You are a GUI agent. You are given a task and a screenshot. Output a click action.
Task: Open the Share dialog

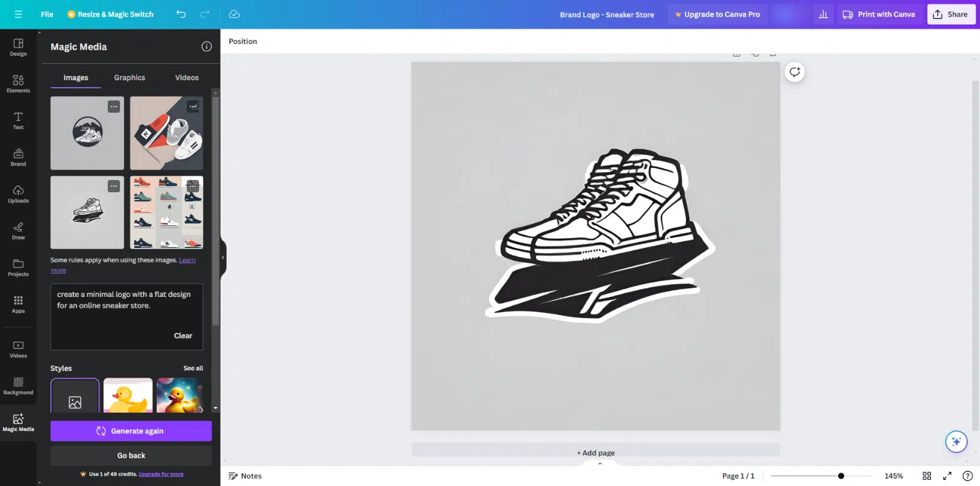point(951,14)
